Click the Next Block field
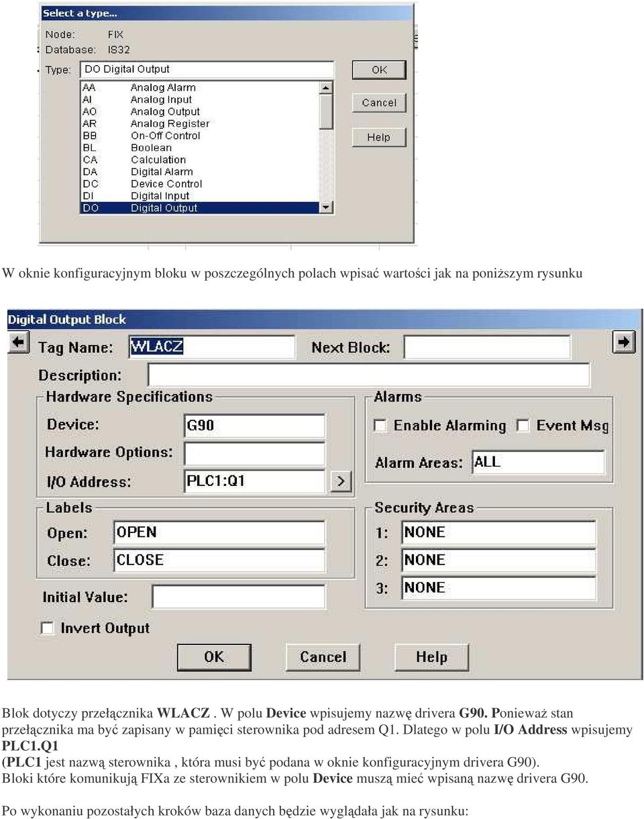Viewport: 644px width, 819px height. pyautogui.click(x=487, y=347)
